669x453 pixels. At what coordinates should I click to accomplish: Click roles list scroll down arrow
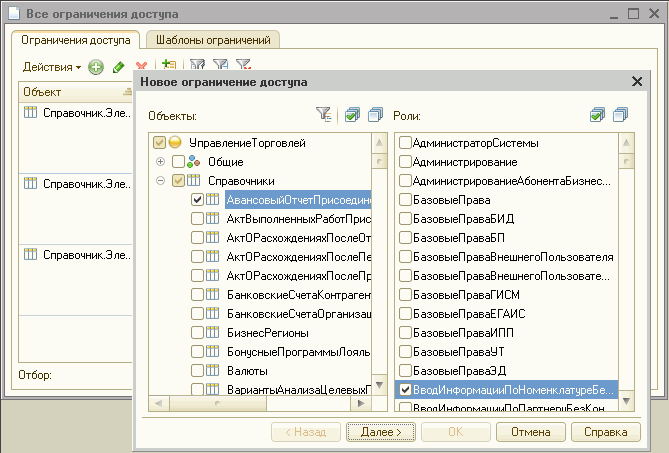(x=626, y=401)
